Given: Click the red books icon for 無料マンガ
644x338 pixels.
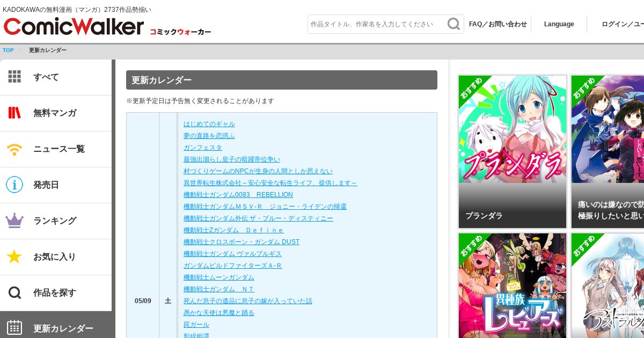Looking at the screenshot, I should [x=14, y=113].
